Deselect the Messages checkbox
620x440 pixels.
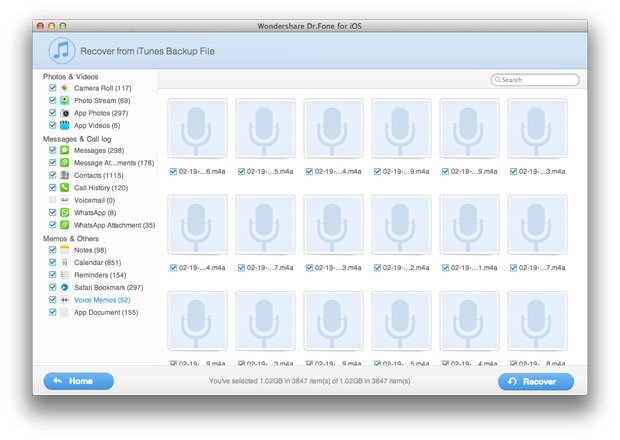[x=52, y=150]
